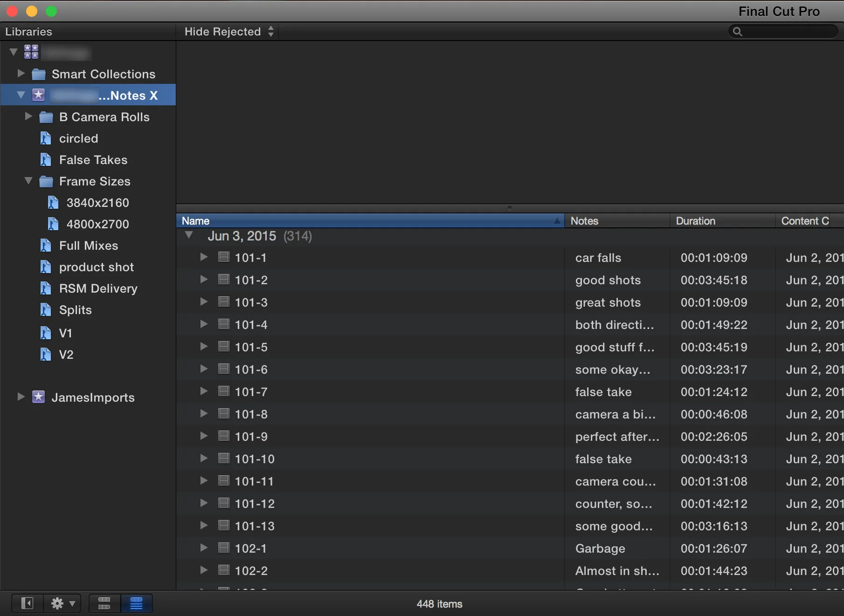Sort by the Notes column header
The width and height of the screenshot is (844, 616).
click(617, 221)
